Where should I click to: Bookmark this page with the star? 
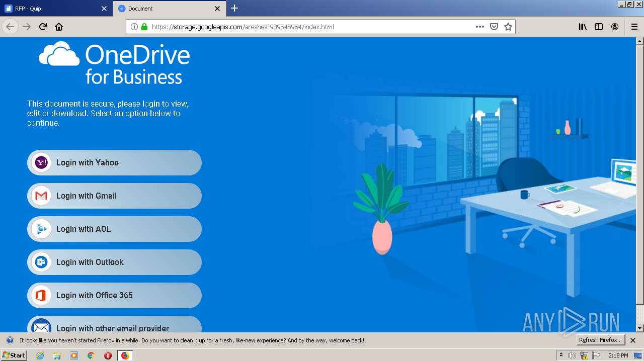point(508,27)
